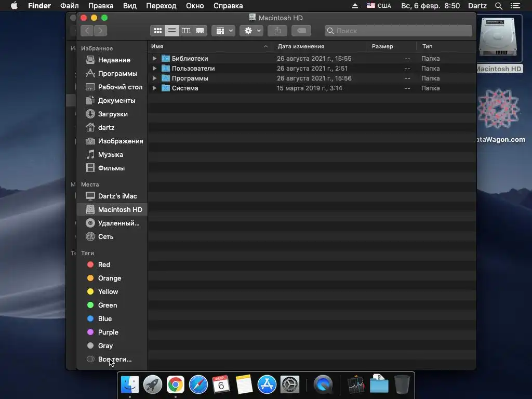Click the Share toolbar button
The width and height of the screenshot is (532, 399).
pyautogui.click(x=277, y=31)
